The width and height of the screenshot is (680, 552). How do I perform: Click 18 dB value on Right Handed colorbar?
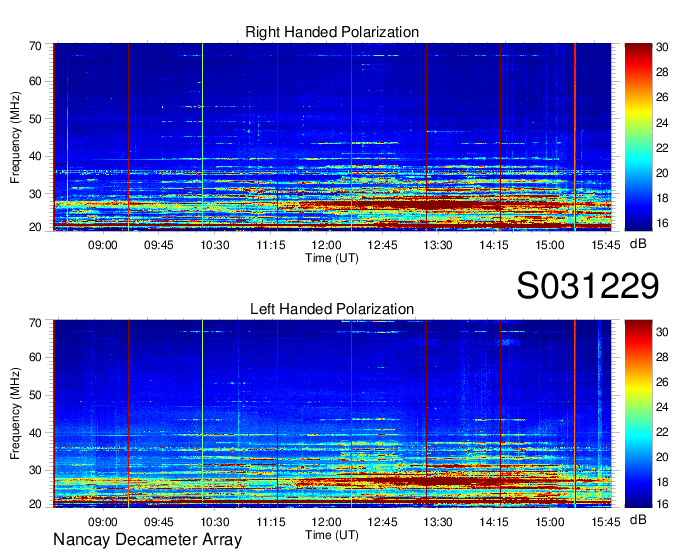pyautogui.click(x=662, y=198)
